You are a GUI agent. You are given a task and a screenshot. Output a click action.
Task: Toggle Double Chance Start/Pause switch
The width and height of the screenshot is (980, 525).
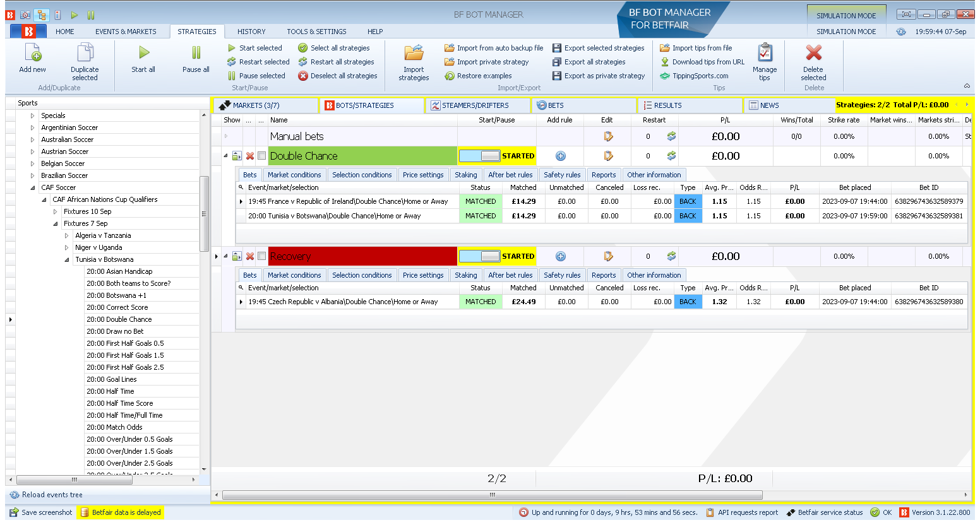click(480, 156)
